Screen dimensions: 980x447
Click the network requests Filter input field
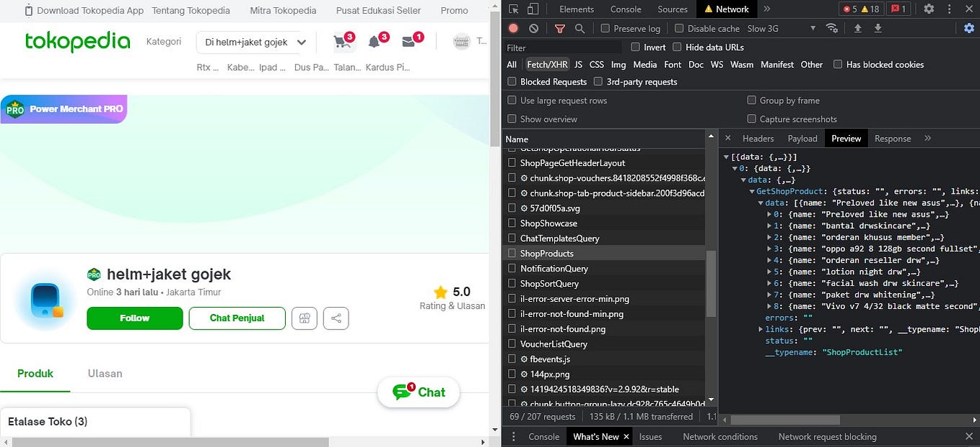click(563, 47)
